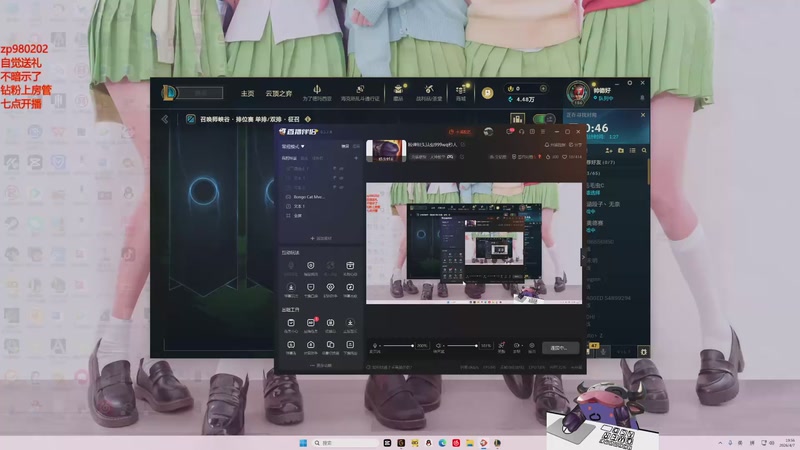The height and width of the screenshot is (450, 800).
Task: Open the hamburger menu in 直播伴侣 title bar
Action: point(543,132)
